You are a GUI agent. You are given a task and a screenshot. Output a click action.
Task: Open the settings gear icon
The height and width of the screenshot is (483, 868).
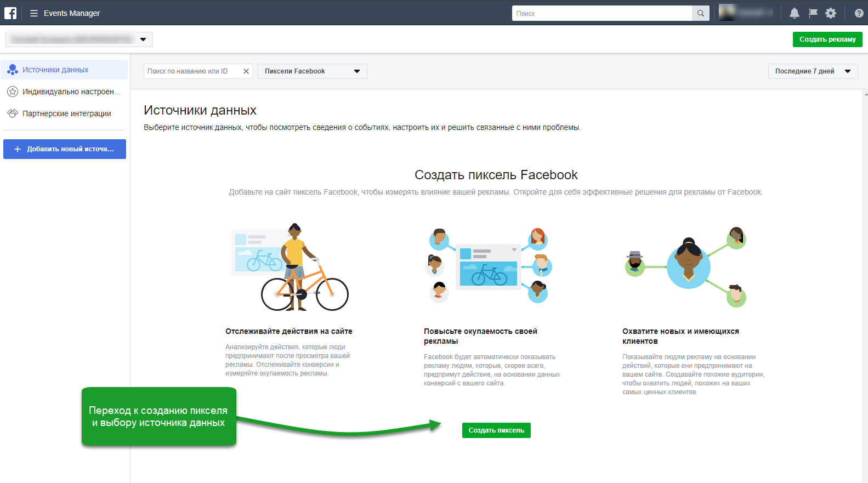831,13
